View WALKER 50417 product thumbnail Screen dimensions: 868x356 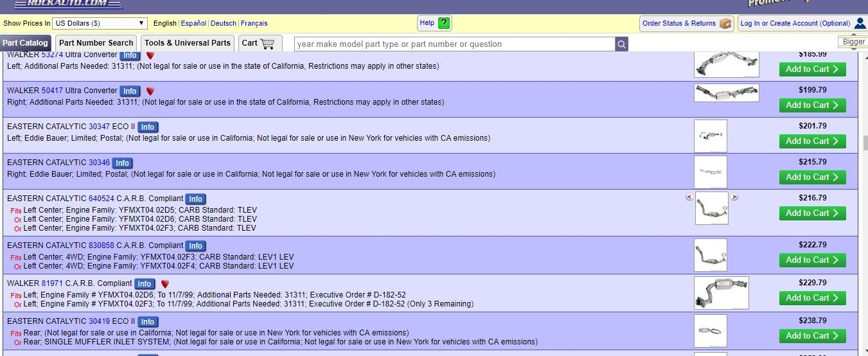tap(727, 93)
